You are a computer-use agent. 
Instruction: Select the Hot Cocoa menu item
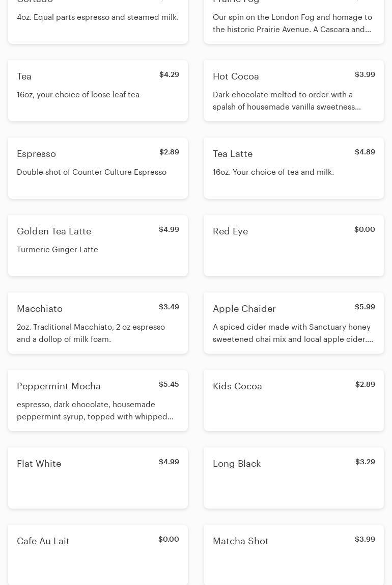point(294,91)
